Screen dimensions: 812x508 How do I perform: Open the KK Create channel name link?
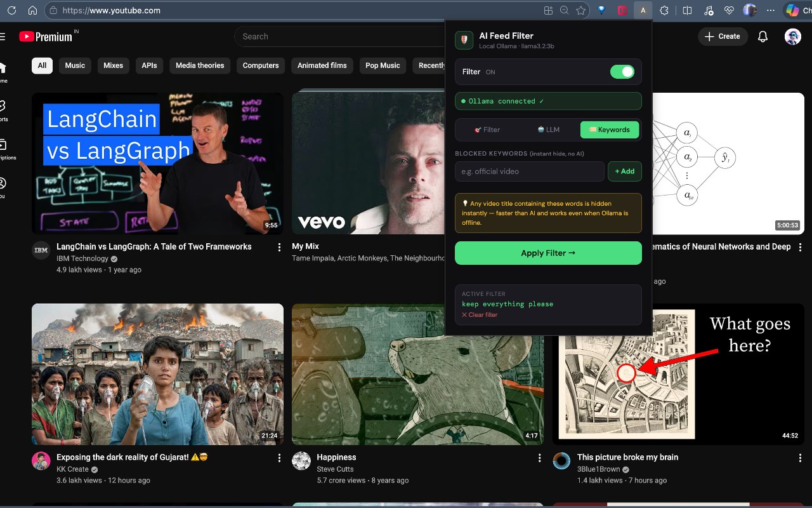pyautogui.click(x=72, y=469)
